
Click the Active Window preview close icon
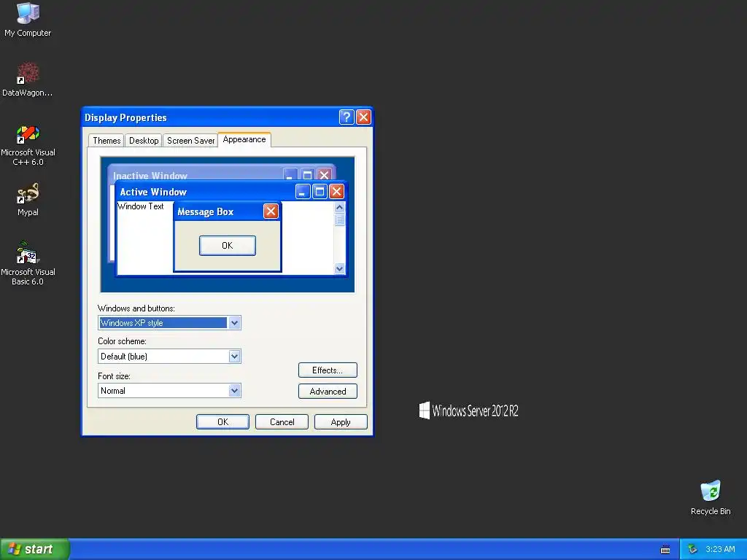[336, 192]
